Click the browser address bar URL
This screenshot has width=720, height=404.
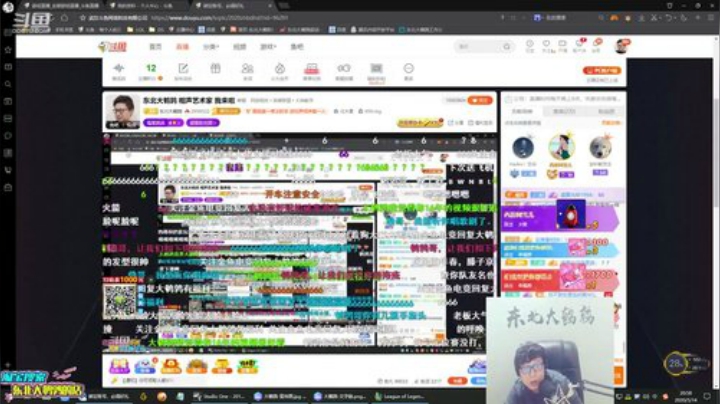coord(219,18)
